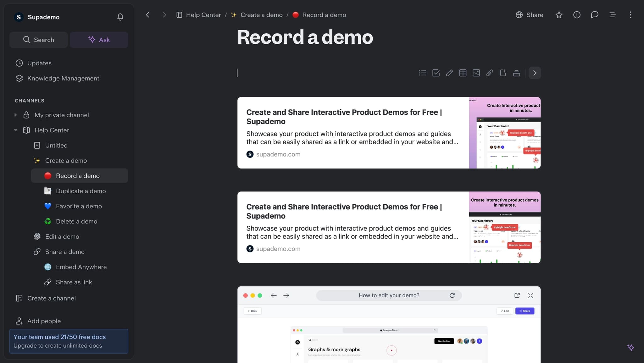Reload the embedded demo with the refresh control
Image resolution: width=644 pixels, height=363 pixels.
click(452, 295)
